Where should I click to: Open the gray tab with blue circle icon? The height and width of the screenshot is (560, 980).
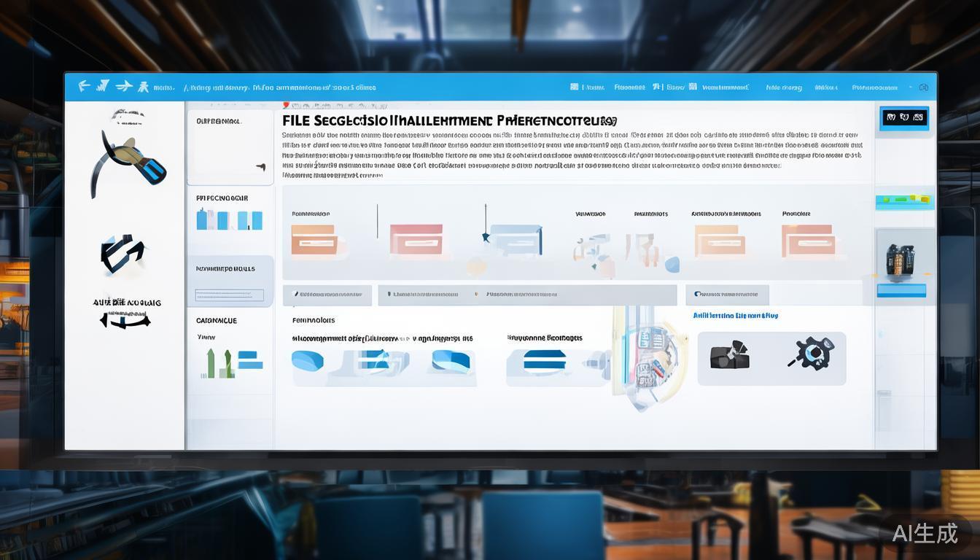click(726, 295)
